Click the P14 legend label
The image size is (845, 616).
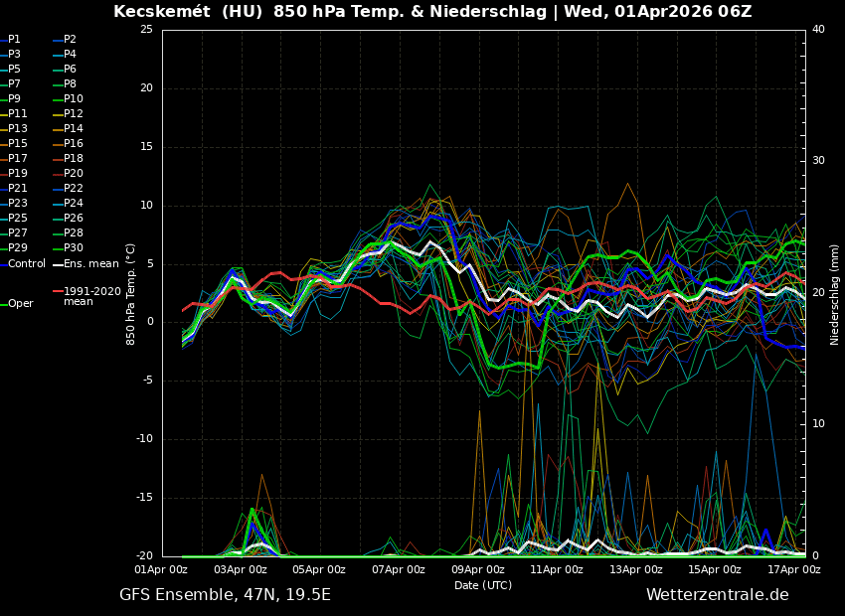(74, 129)
